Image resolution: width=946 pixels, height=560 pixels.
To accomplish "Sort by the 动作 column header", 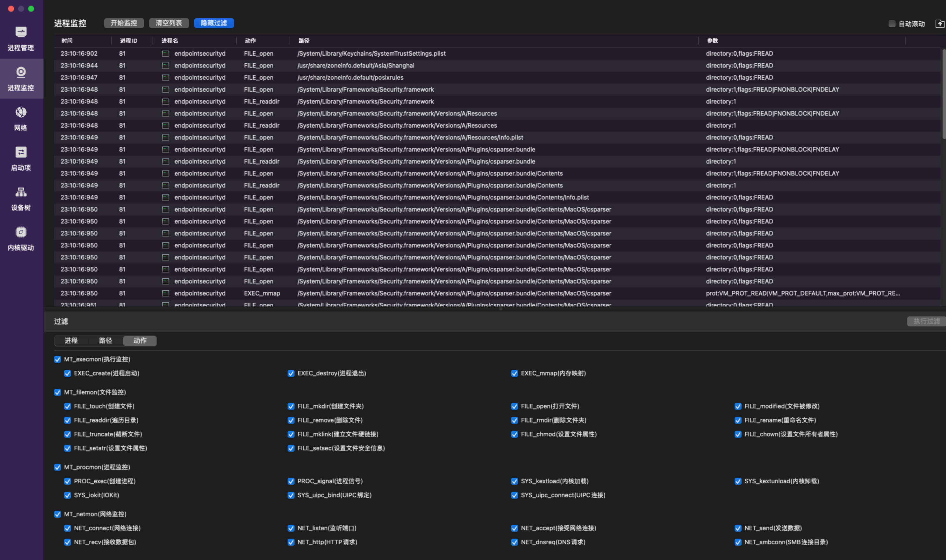I will [x=250, y=41].
